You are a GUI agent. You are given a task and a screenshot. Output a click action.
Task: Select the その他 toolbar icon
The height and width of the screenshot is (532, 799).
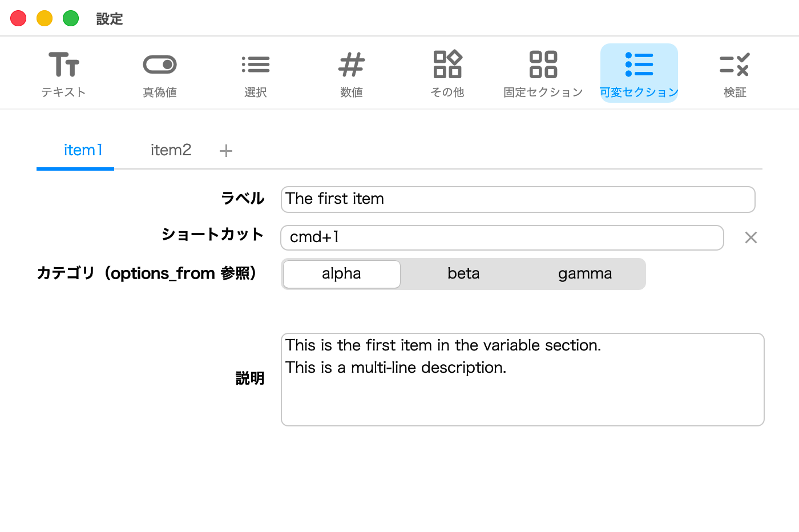tap(447, 73)
